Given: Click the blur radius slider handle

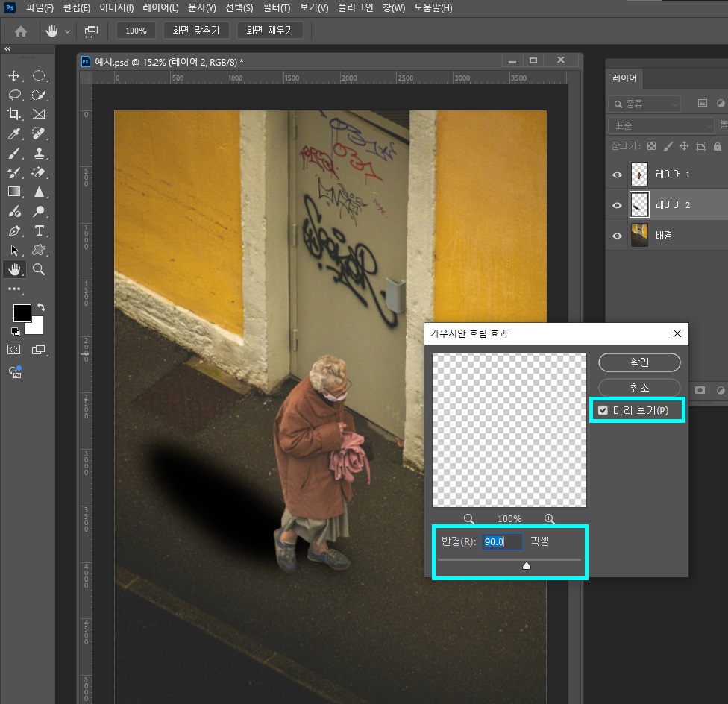Looking at the screenshot, I should tap(527, 565).
